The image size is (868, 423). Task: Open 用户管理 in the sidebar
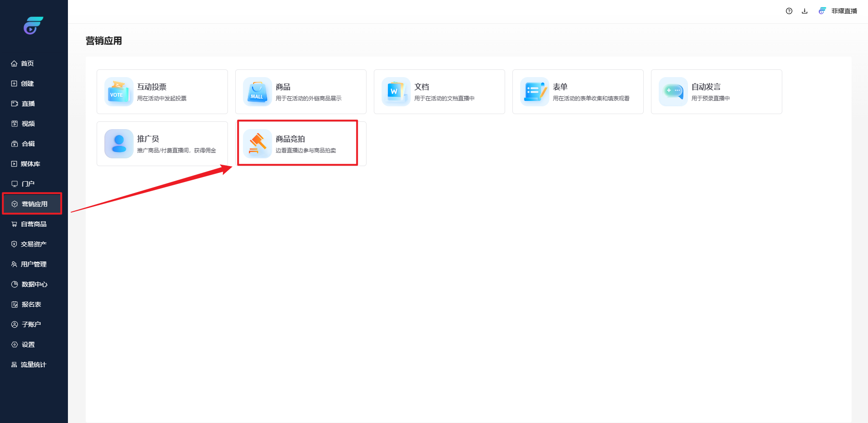(x=33, y=264)
